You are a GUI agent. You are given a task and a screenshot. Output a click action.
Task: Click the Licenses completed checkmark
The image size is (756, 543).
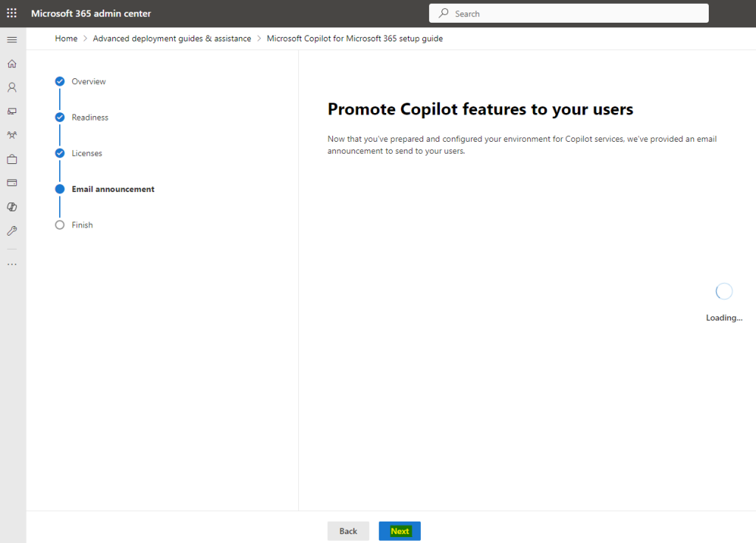pos(60,153)
